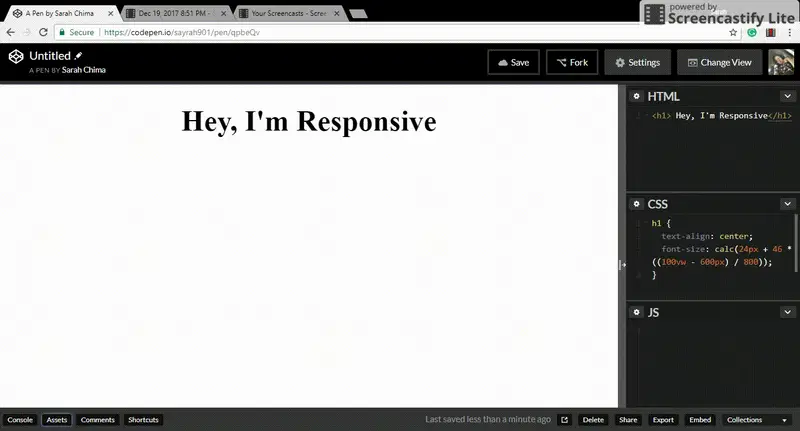Click the editor resize handle divider

coord(622,265)
